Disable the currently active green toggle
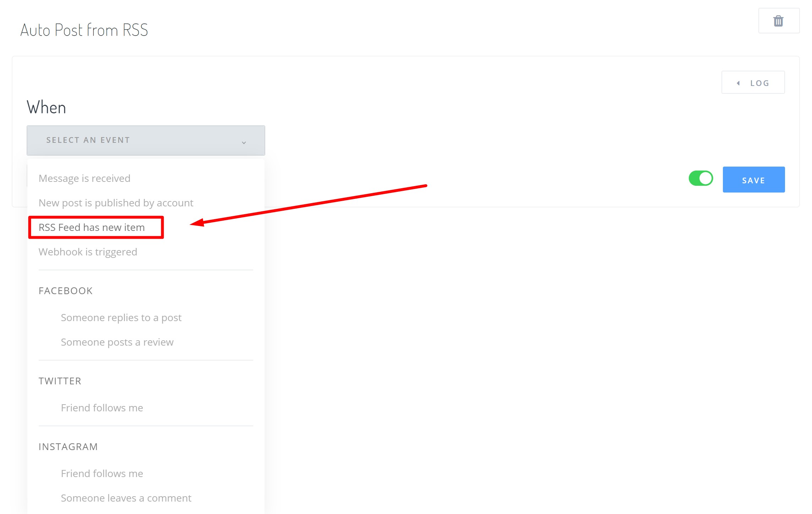812x514 pixels. (x=701, y=179)
